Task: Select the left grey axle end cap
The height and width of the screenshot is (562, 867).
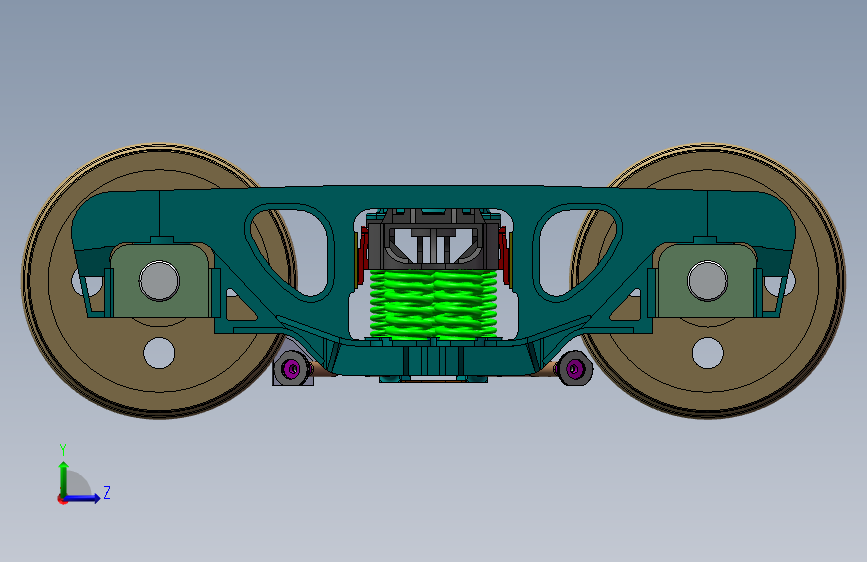Action: (159, 281)
